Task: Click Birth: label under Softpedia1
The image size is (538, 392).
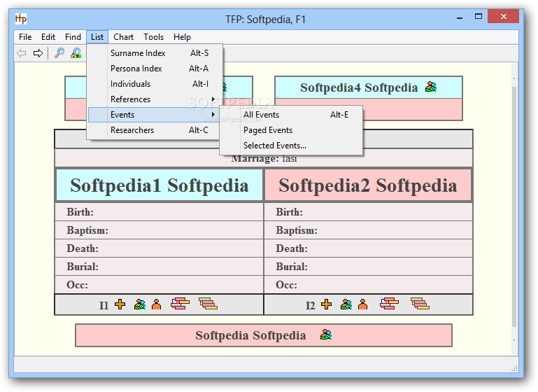Action: click(80, 212)
